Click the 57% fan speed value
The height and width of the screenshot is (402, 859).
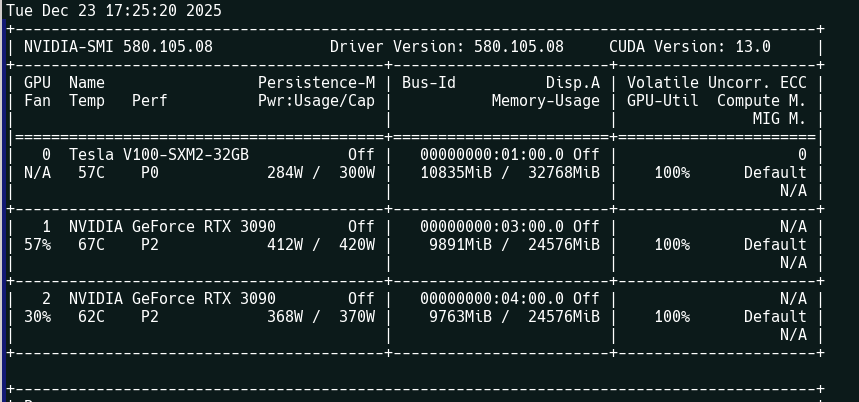[37, 245]
